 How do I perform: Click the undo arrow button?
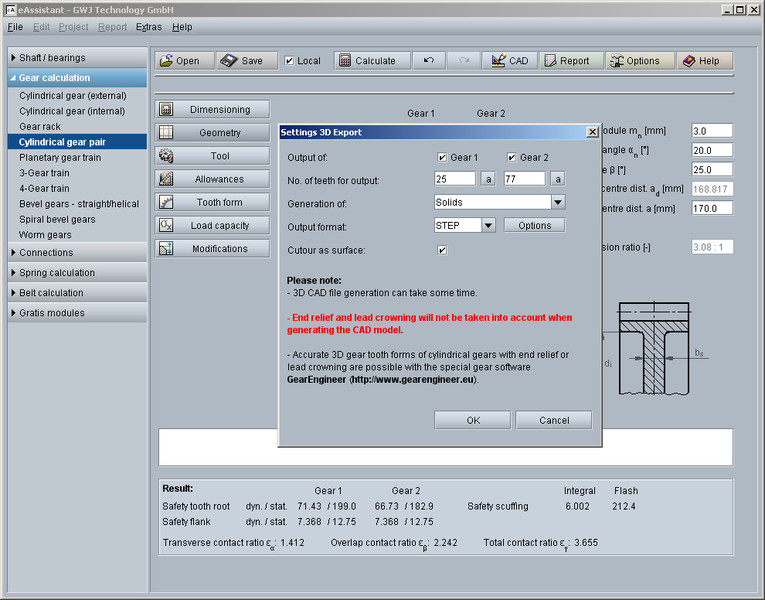tap(428, 61)
